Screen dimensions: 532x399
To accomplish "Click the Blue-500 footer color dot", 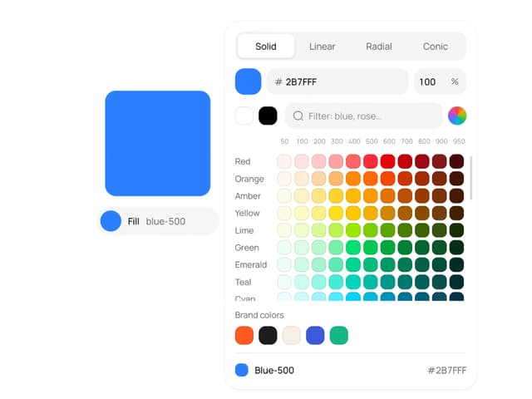I will coord(242,370).
